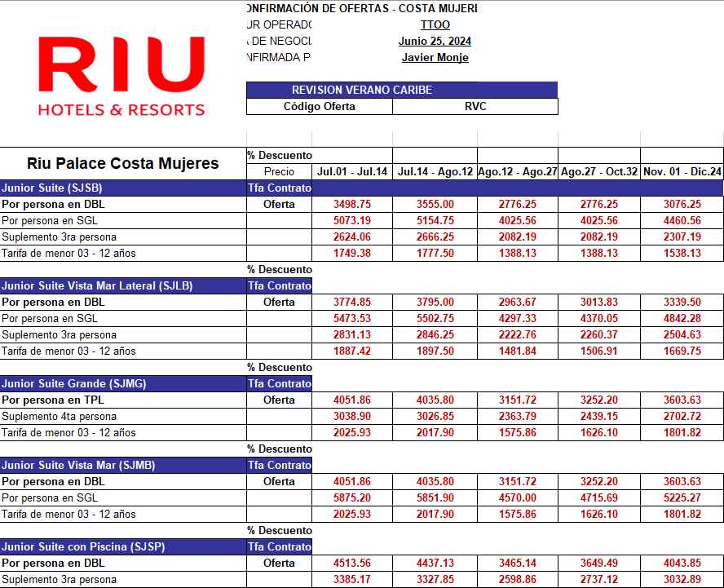Image resolution: width=724 pixels, height=588 pixels.
Task: Click the price 5073.19
Action: (352, 221)
